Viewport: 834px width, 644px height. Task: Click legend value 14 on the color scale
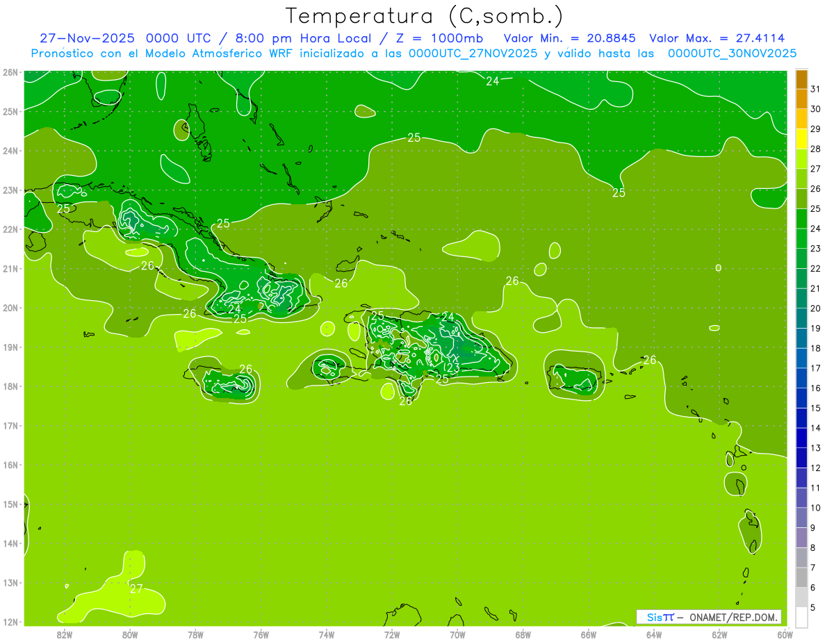(x=815, y=428)
